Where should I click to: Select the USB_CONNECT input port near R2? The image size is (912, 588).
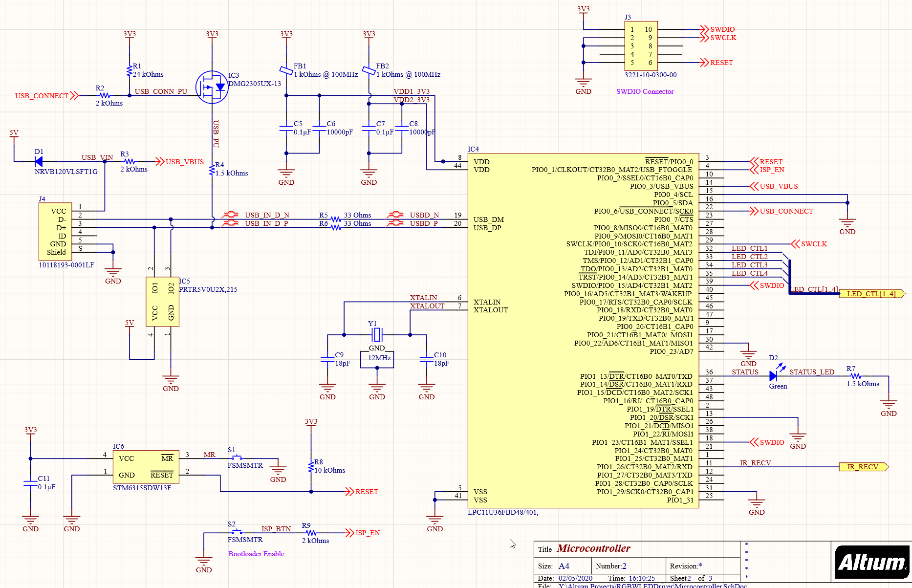(x=46, y=96)
